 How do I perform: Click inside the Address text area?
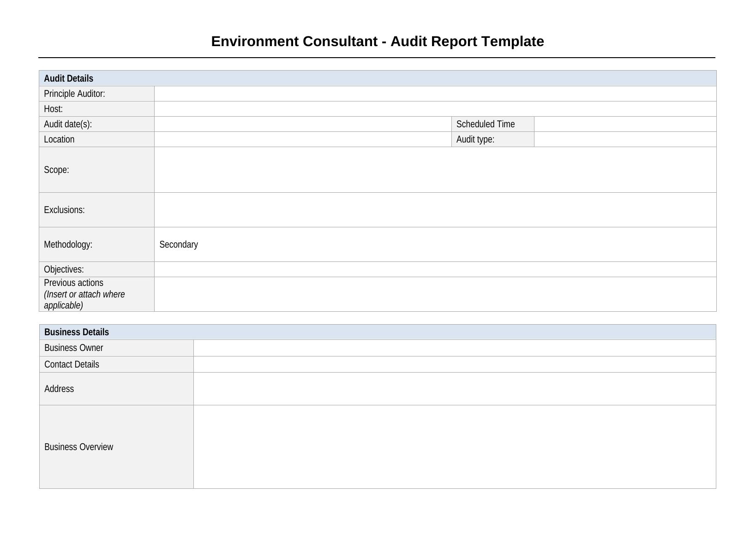click(454, 389)
